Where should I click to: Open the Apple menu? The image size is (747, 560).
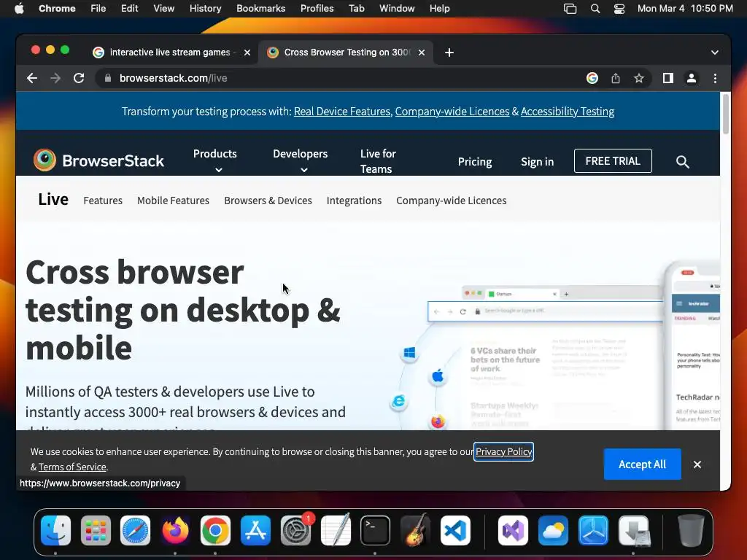coord(19,9)
